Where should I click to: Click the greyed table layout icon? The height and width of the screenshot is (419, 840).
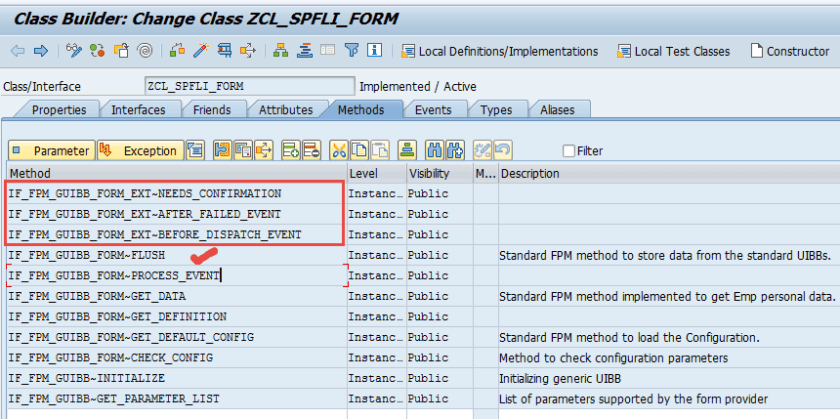327,51
